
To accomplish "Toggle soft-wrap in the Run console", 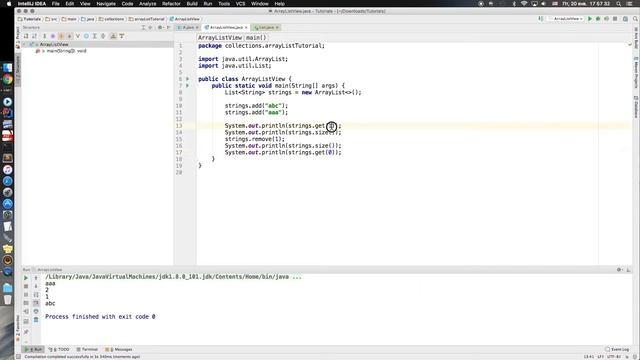I will pyautogui.click(x=36, y=294).
